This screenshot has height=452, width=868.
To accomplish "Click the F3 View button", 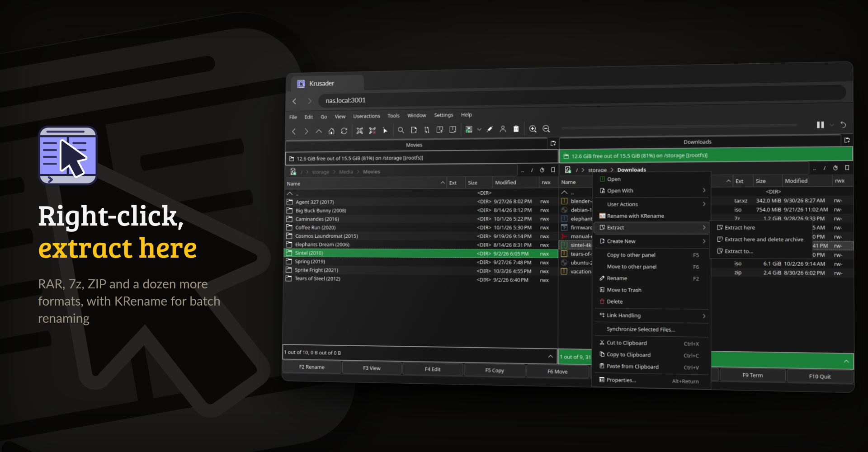I will [x=372, y=368].
